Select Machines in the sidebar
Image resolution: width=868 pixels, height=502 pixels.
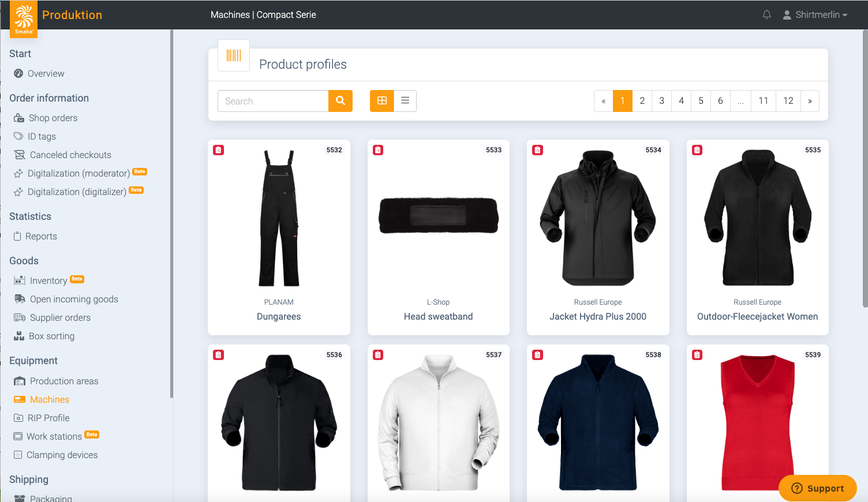pyautogui.click(x=49, y=400)
